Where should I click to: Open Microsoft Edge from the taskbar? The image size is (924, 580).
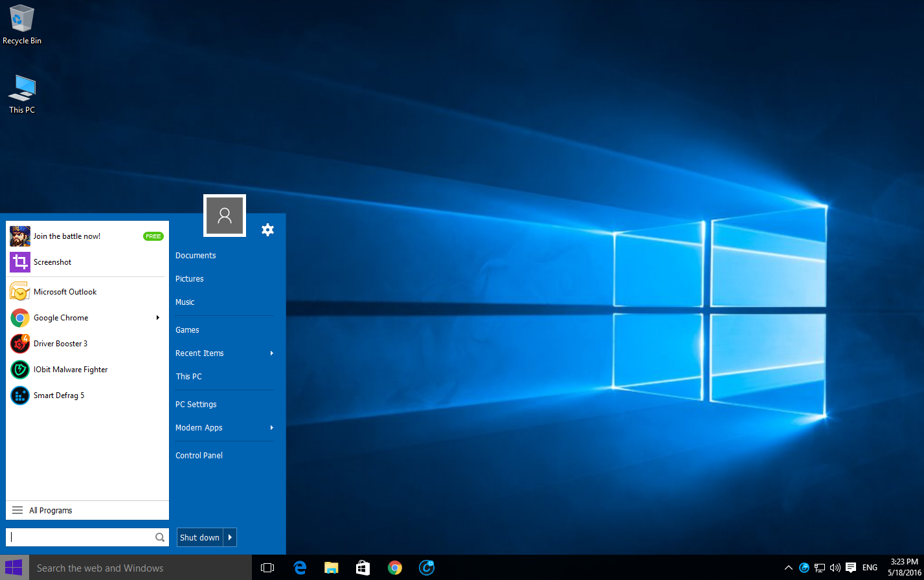click(x=300, y=568)
